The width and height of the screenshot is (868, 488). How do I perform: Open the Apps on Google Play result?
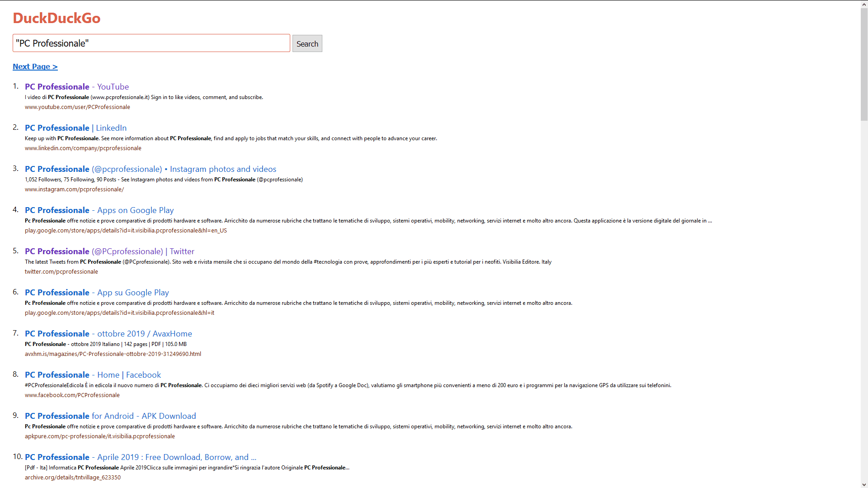pos(99,210)
